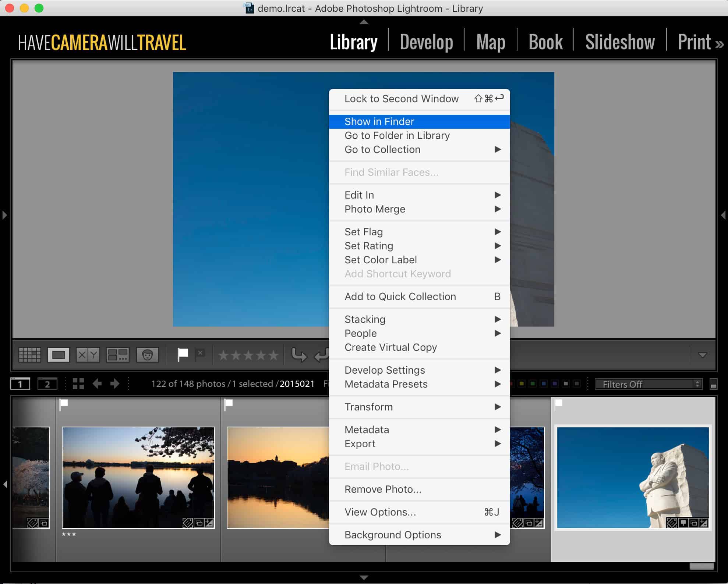Show more modules after Print

pyautogui.click(x=720, y=44)
